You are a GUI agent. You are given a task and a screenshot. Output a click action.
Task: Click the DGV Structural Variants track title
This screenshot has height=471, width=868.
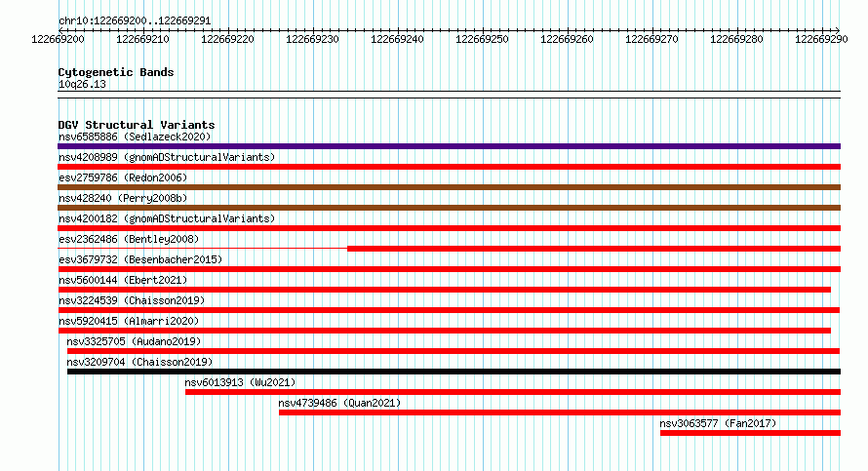[x=137, y=125]
